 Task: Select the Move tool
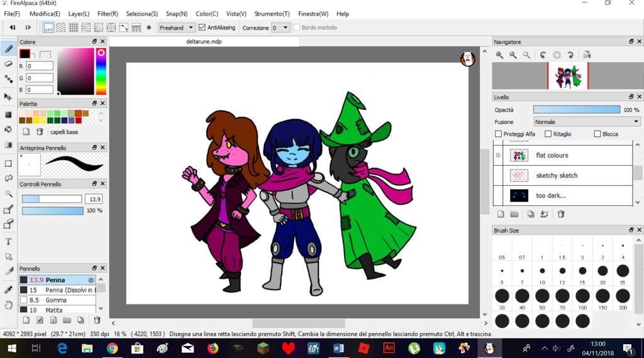click(8, 97)
